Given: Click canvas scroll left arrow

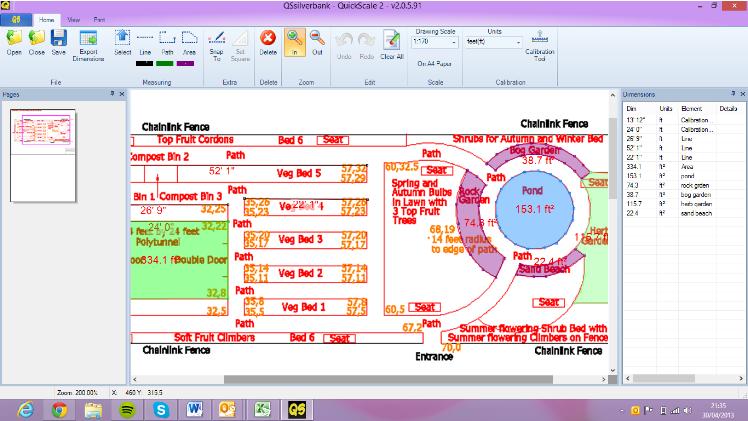Looking at the screenshot, I should [135, 380].
